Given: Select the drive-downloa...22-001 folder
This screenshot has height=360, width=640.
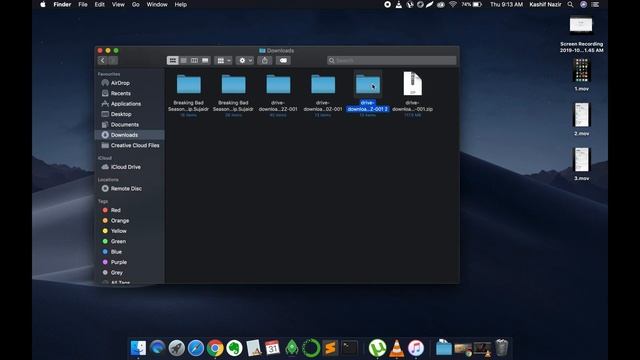Looking at the screenshot, I should coord(278,84).
